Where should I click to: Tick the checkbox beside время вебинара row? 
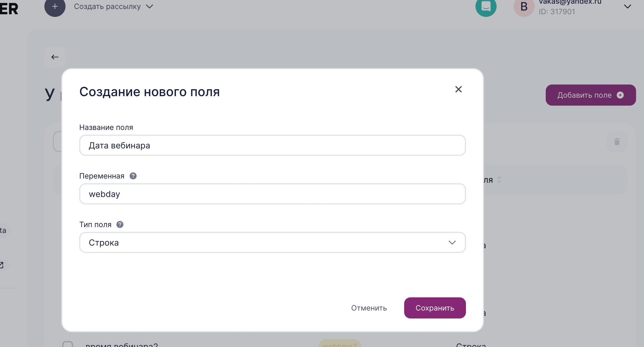pos(68,344)
